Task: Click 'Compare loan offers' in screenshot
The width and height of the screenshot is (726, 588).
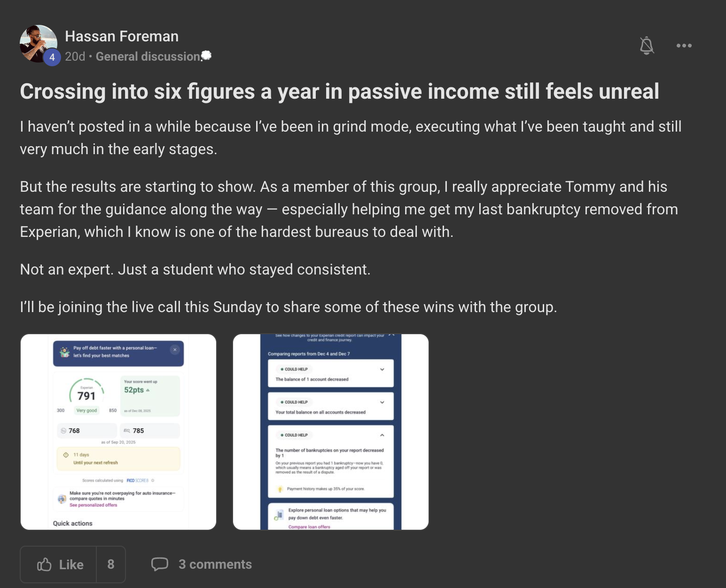Action: pos(309,527)
